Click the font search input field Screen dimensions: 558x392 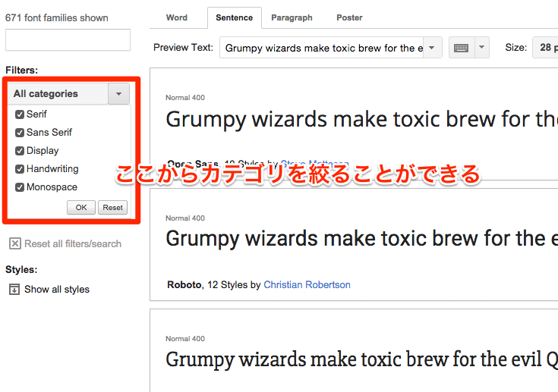click(x=68, y=39)
